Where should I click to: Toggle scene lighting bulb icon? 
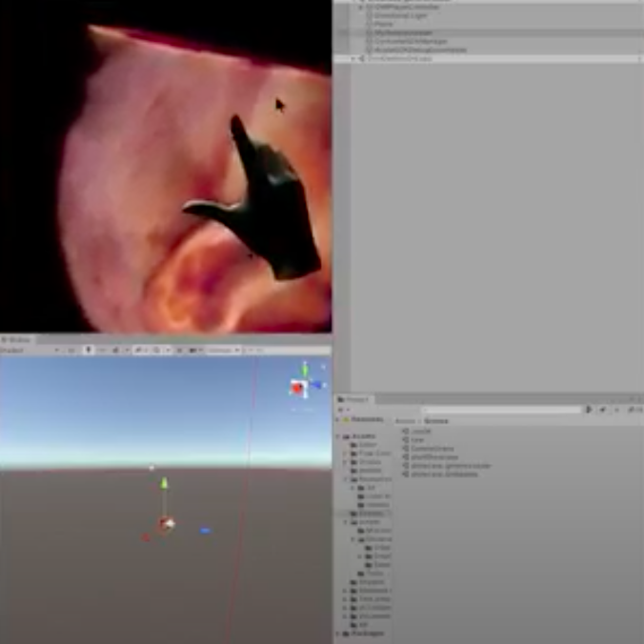pyautogui.click(x=88, y=350)
